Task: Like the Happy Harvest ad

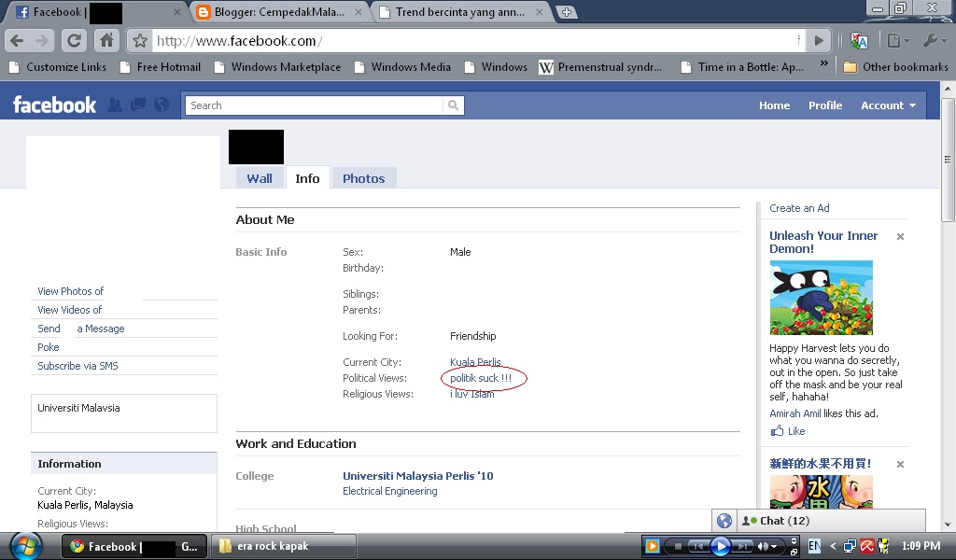Action: coord(788,431)
